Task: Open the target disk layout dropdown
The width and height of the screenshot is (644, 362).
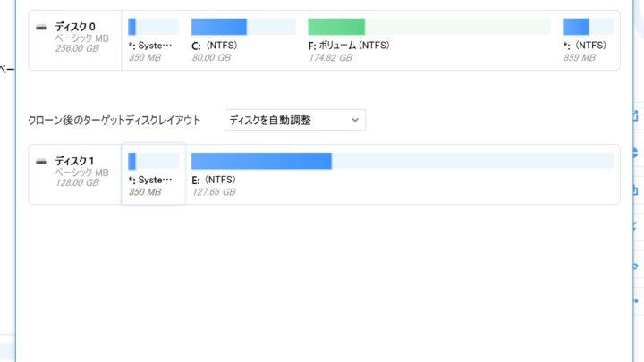Action: pyautogui.click(x=295, y=121)
